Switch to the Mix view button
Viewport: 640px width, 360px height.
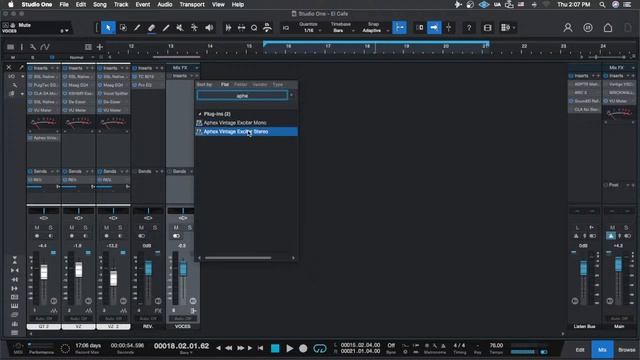coord(602,350)
